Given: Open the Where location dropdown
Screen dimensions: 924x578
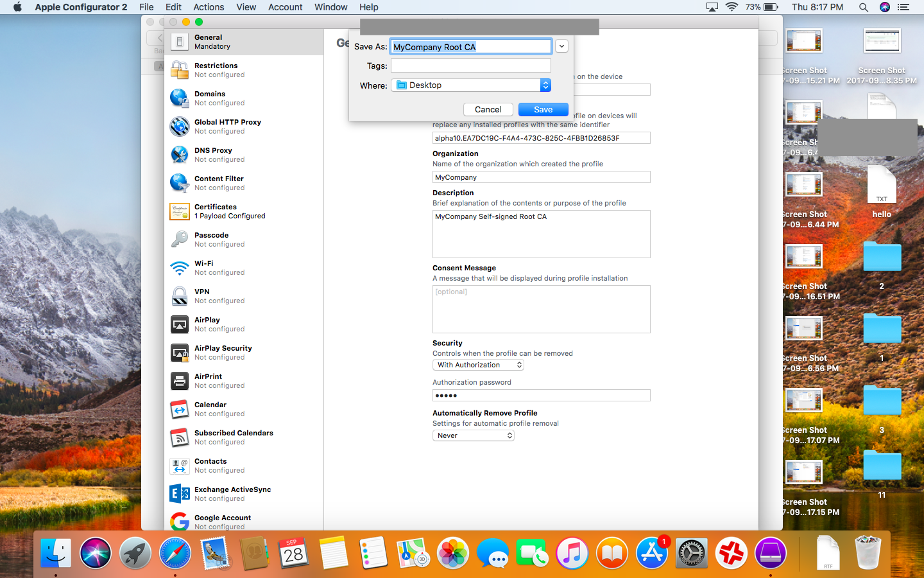Looking at the screenshot, I should [x=471, y=85].
